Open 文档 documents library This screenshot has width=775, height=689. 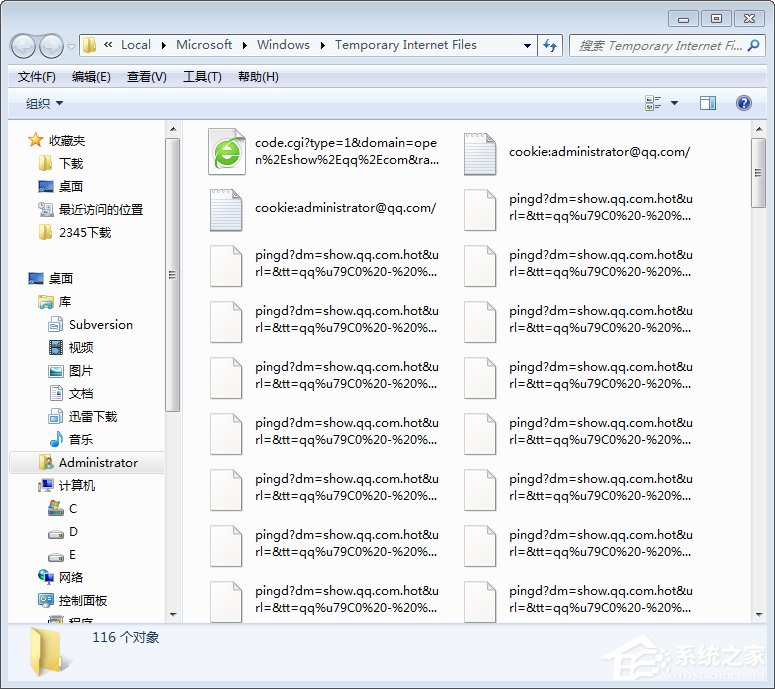71,393
